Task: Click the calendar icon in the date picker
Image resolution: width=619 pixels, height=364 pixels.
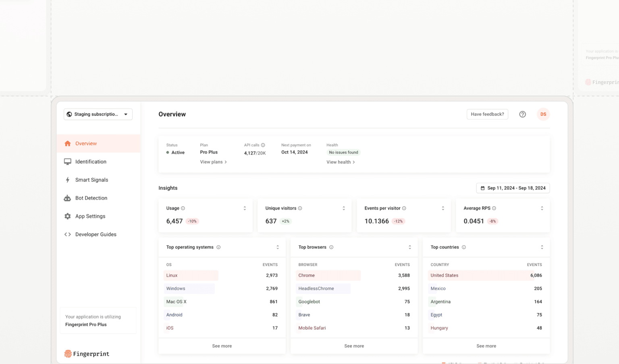Action: [483, 188]
